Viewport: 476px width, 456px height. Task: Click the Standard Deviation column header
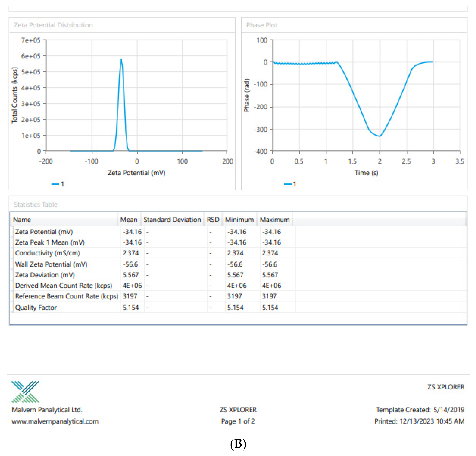point(172,220)
